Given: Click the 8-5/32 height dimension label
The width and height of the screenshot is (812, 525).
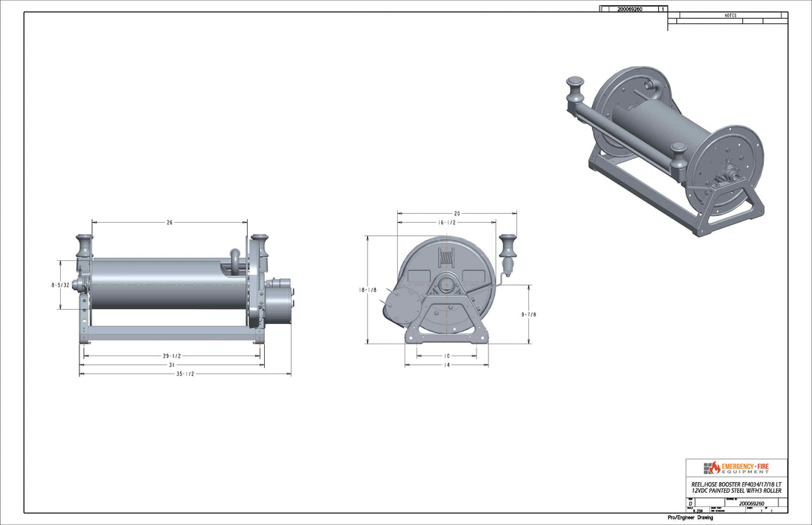Looking at the screenshot, I should click(x=60, y=285).
